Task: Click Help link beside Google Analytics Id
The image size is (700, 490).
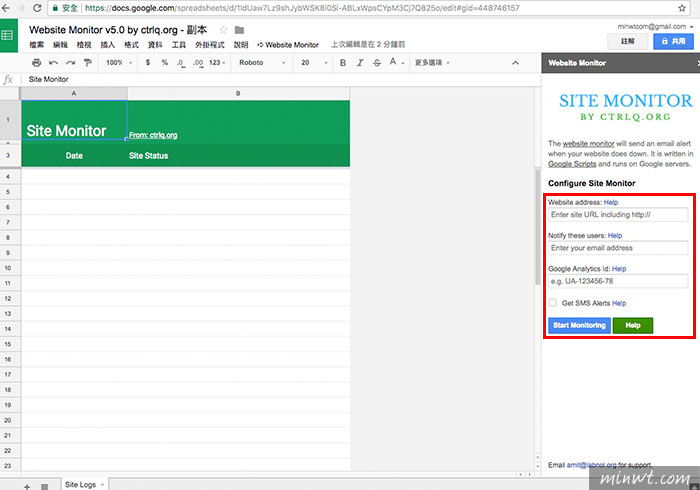Action: click(x=619, y=269)
